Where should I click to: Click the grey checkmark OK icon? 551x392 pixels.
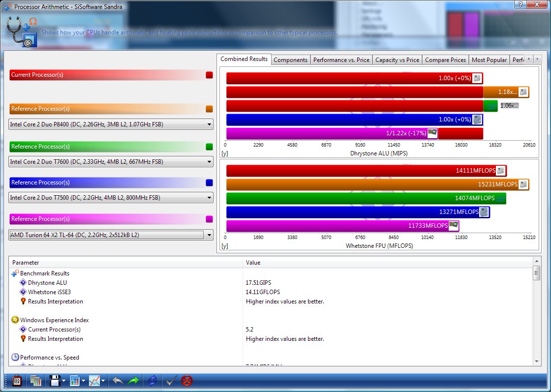click(171, 381)
